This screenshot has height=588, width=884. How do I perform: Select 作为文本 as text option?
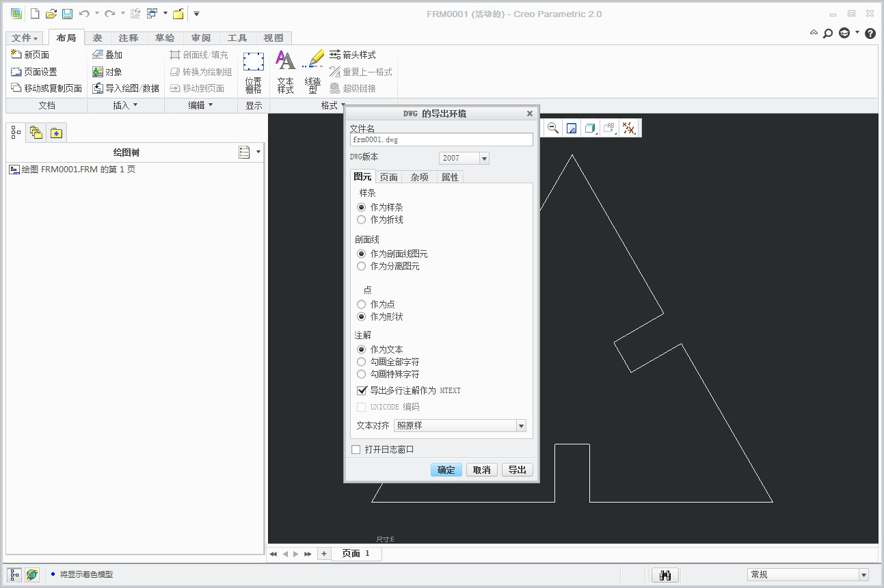362,349
